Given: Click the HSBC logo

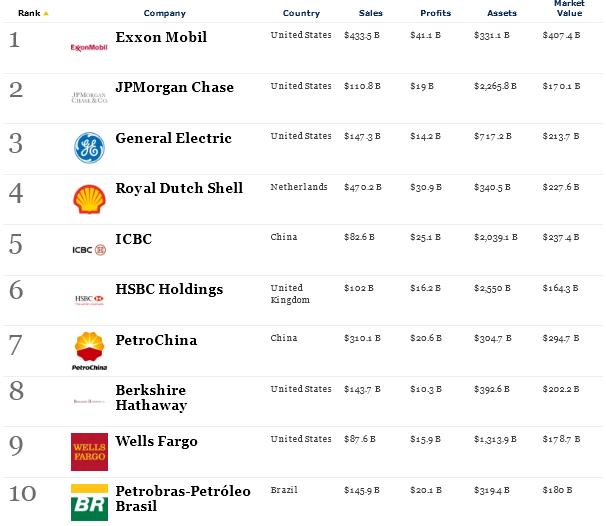Looking at the screenshot, I should click(89, 299).
